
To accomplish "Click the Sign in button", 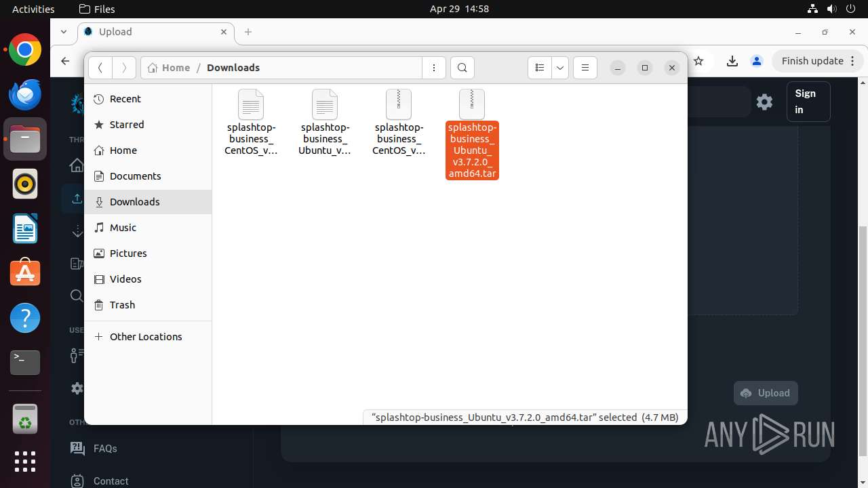I will coord(808,102).
